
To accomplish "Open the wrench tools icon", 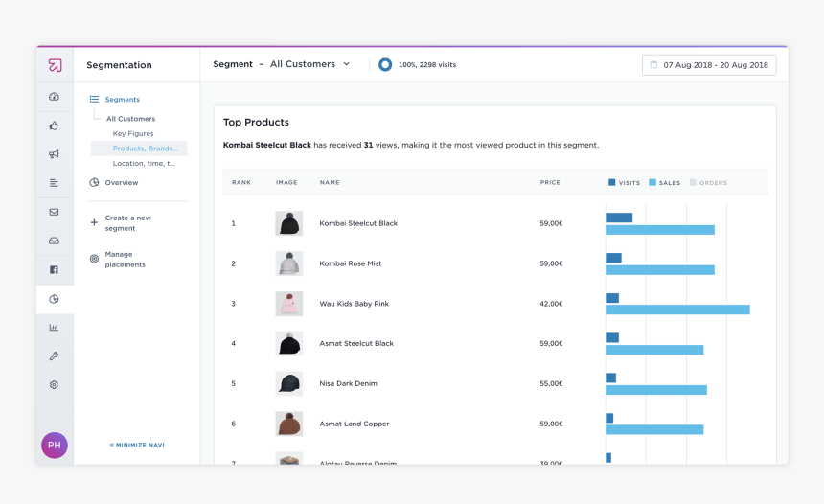I will point(55,356).
